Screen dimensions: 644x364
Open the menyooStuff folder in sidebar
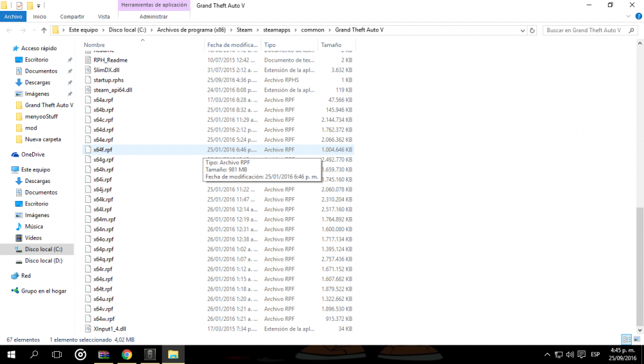41,116
